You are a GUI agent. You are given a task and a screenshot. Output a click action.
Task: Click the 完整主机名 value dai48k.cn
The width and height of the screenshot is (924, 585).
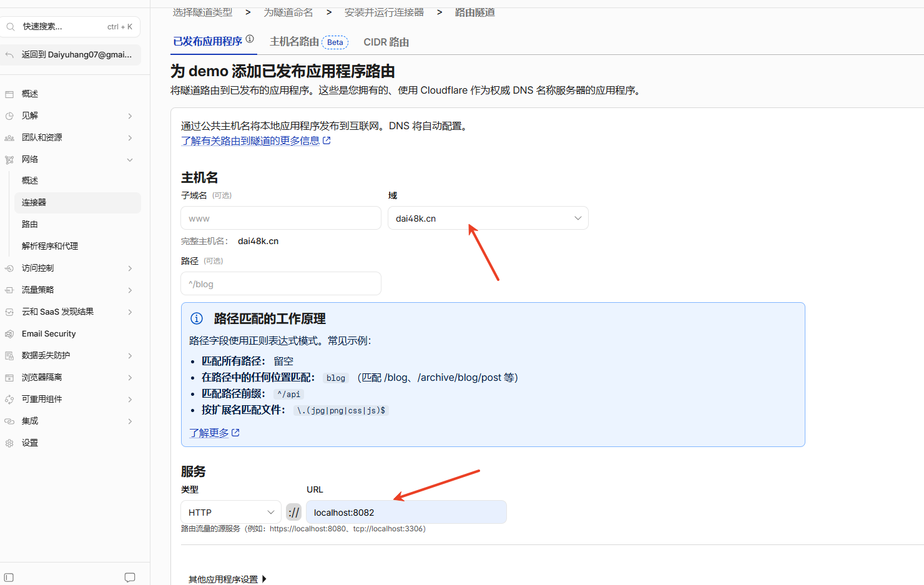[x=258, y=241]
